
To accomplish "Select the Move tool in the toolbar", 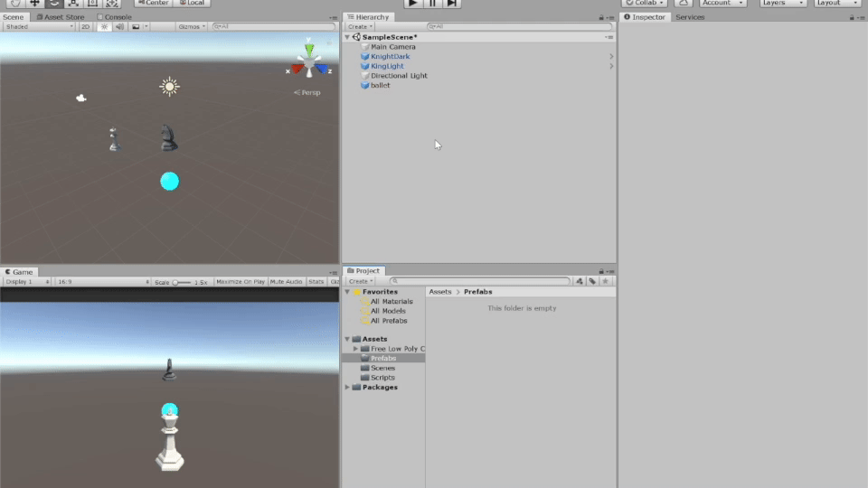I will [34, 3].
